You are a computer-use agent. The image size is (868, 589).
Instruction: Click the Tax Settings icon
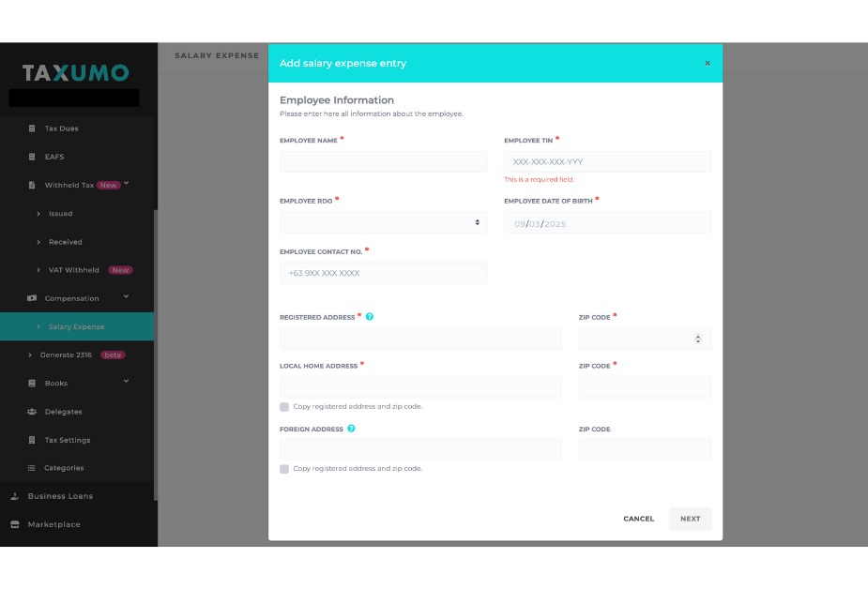click(32, 440)
